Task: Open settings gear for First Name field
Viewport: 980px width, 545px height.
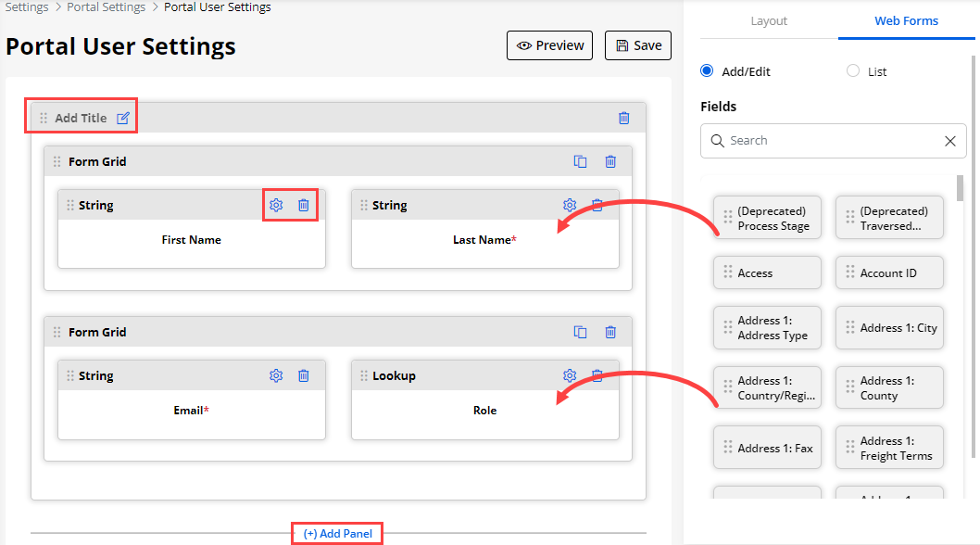Action: click(275, 205)
